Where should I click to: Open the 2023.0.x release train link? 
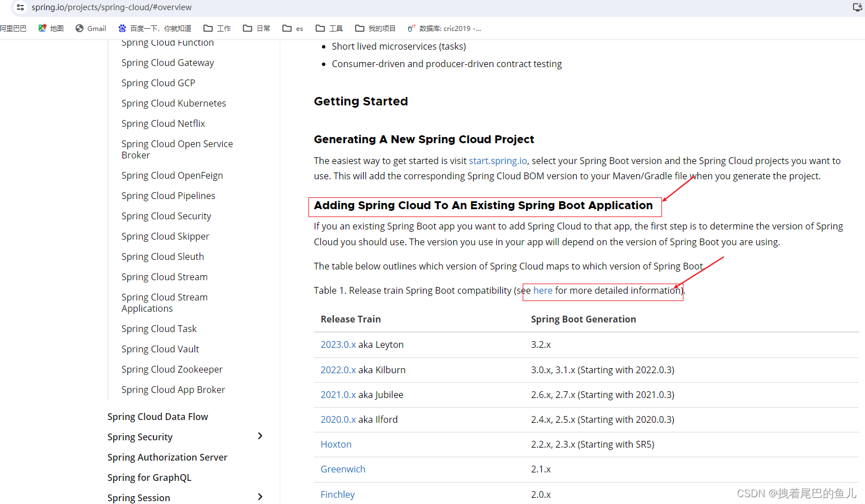[338, 344]
